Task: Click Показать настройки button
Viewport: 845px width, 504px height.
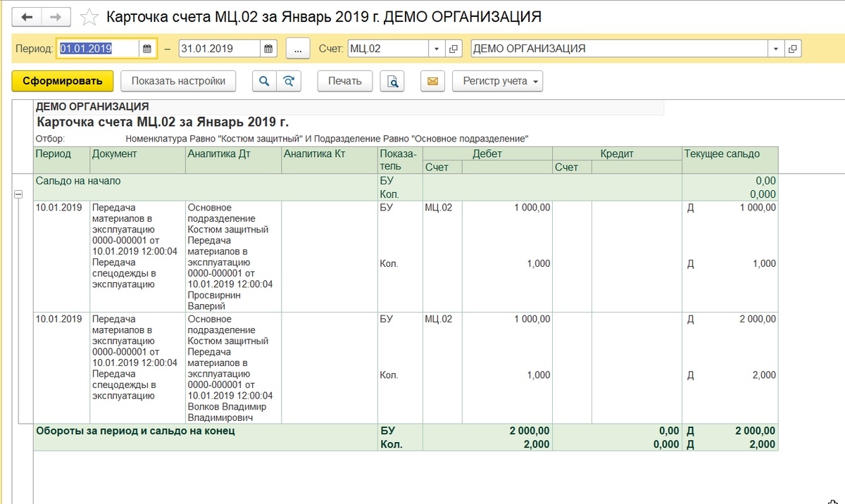Action: [x=178, y=82]
